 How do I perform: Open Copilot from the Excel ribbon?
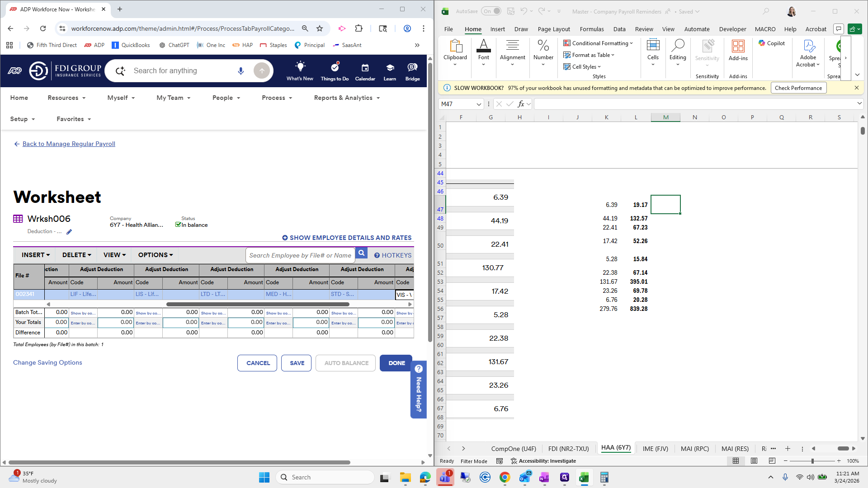tap(772, 43)
